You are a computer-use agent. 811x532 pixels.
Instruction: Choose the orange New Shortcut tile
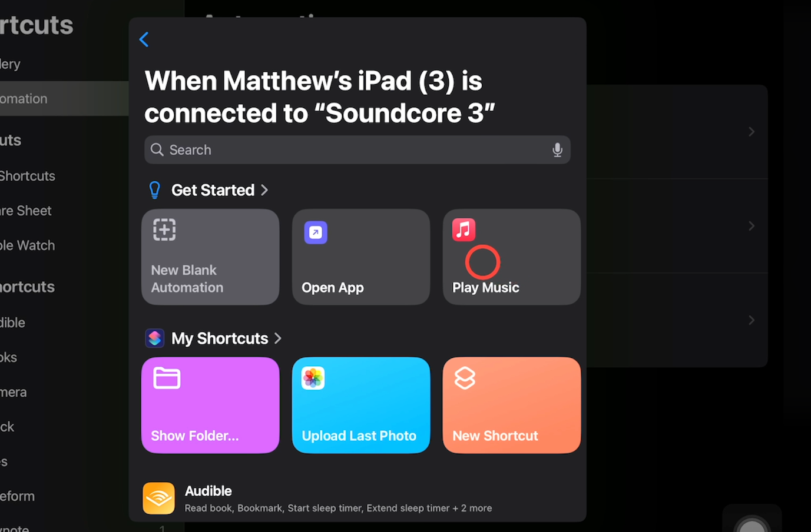(512, 405)
